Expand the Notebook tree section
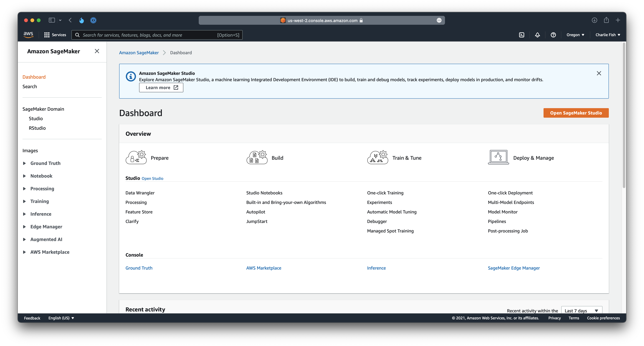This screenshot has width=644, height=346. [25, 176]
